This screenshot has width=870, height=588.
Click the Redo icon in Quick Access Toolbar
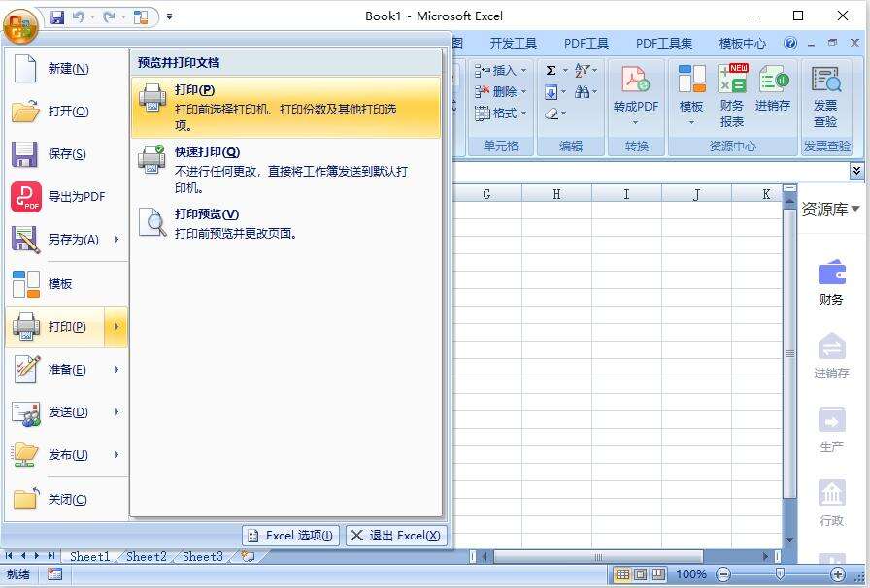[x=109, y=17]
